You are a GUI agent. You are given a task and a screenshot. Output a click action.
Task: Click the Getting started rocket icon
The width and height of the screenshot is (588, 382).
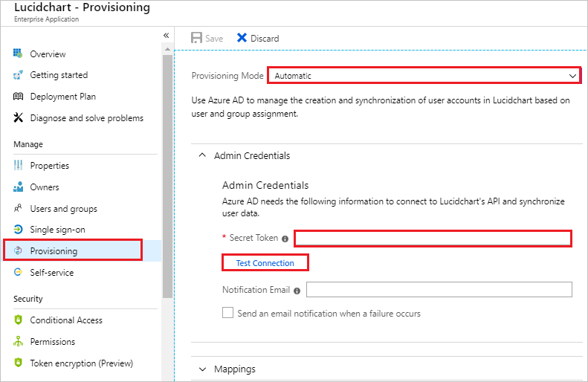click(x=18, y=75)
